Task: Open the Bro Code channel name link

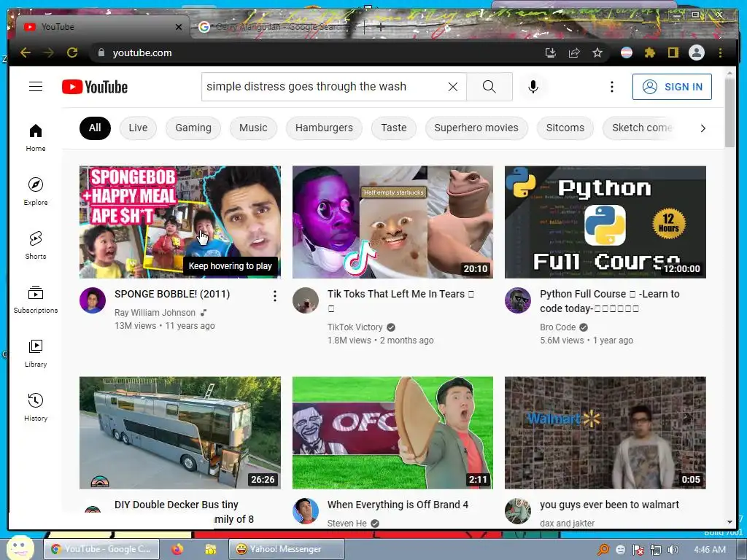Action: pyautogui.click(x=558, y=327)
